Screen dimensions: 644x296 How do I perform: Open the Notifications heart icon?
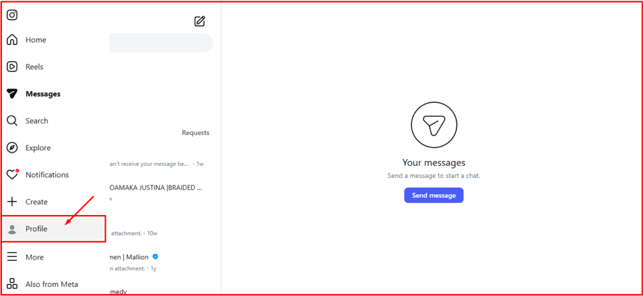click(12, 175)
